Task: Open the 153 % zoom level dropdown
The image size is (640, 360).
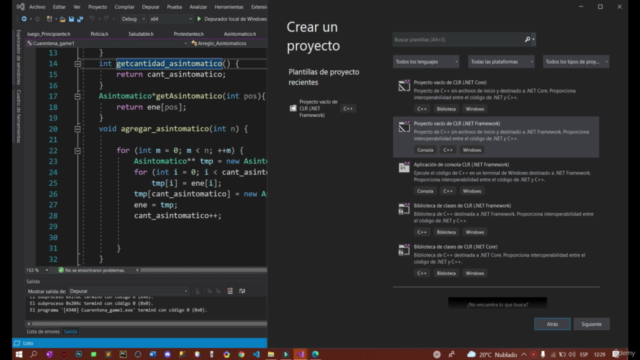Action: pyautogui.click(x=38, y=270)
